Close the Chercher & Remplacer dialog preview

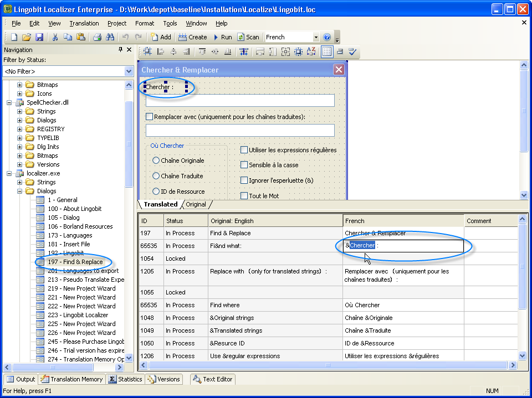click(x=339, y=70)
